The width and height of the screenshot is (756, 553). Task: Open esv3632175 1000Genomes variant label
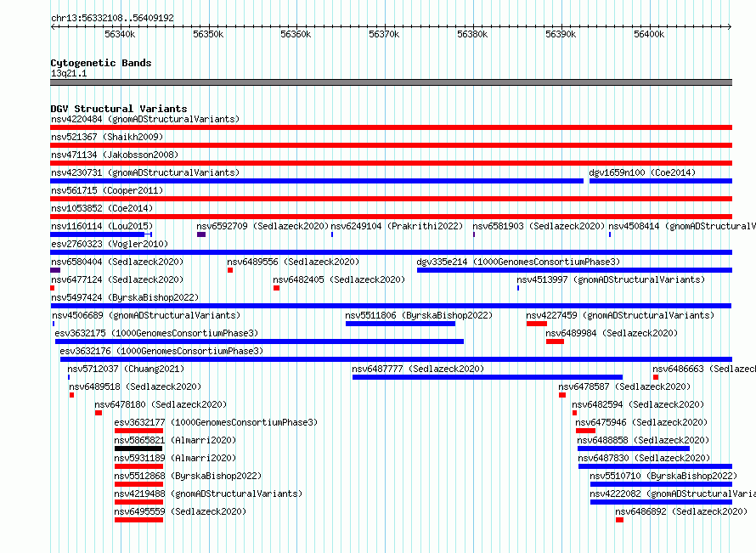point(156,333)
